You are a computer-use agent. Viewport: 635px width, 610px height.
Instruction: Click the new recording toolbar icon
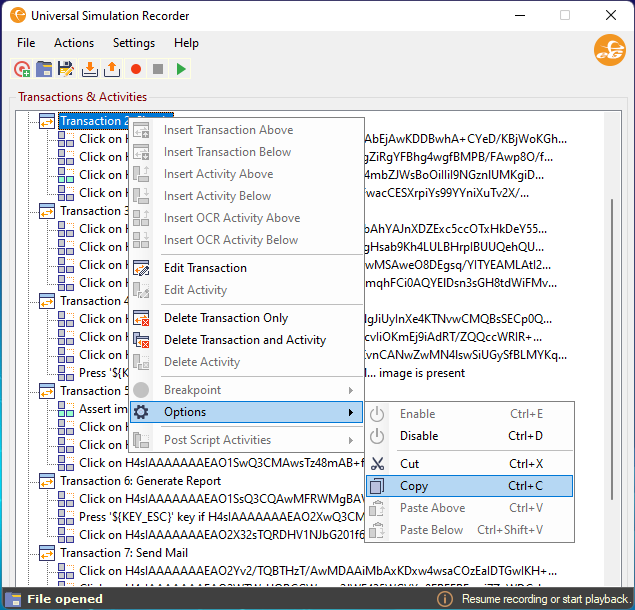[x=22, y=69]
